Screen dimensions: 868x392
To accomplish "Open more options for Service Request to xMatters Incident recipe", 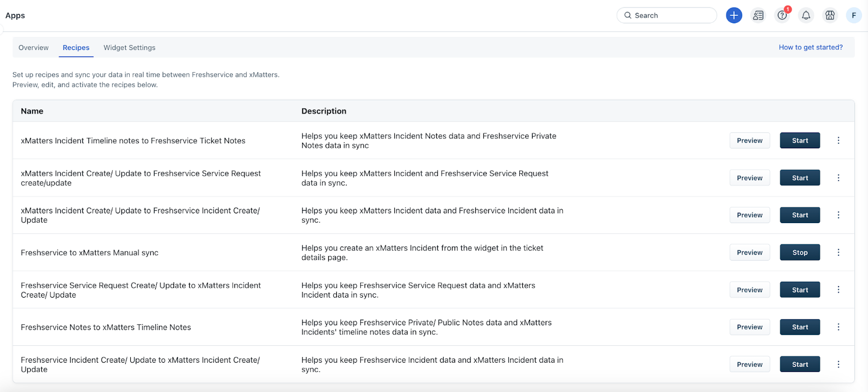I will coord(838,290).
